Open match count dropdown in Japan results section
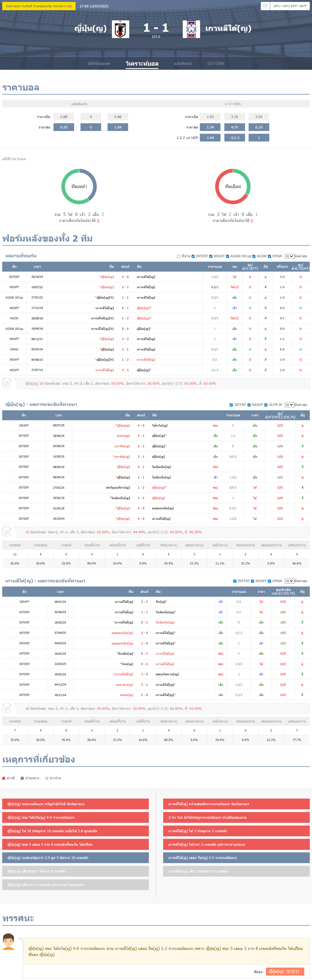312x980 pixels. pos(289,405)
